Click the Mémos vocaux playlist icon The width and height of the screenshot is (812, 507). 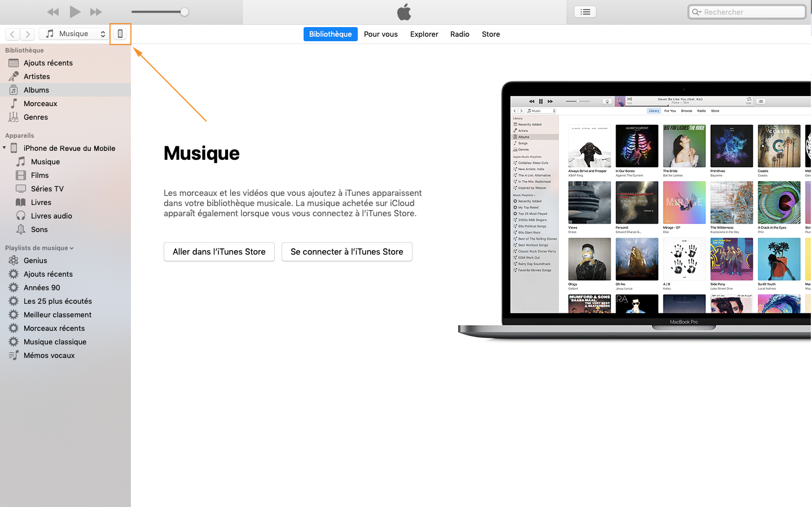(14, 355)
